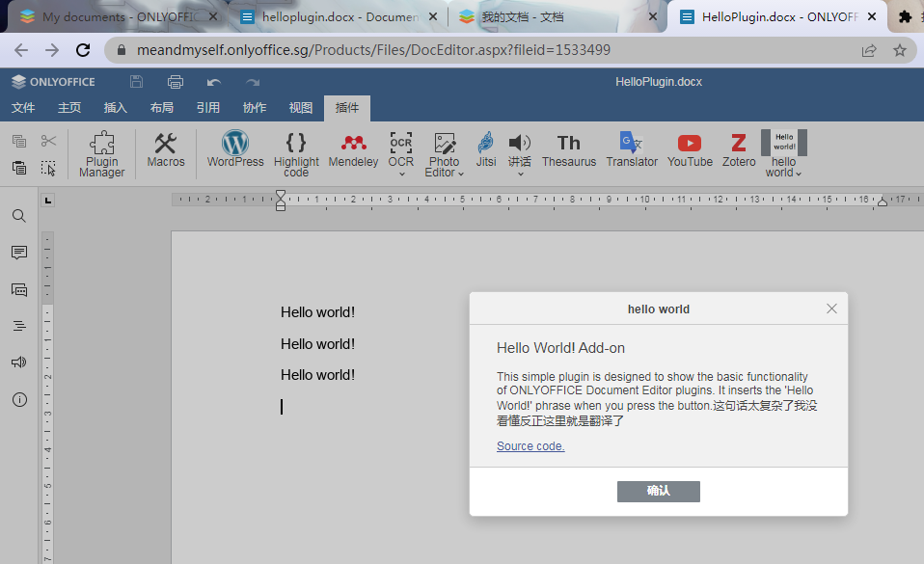Image resolution: width=924 pixels, height=564 pixels.
Task: Redo the last action
Action: pyautogui.click(x=253, y=83)
